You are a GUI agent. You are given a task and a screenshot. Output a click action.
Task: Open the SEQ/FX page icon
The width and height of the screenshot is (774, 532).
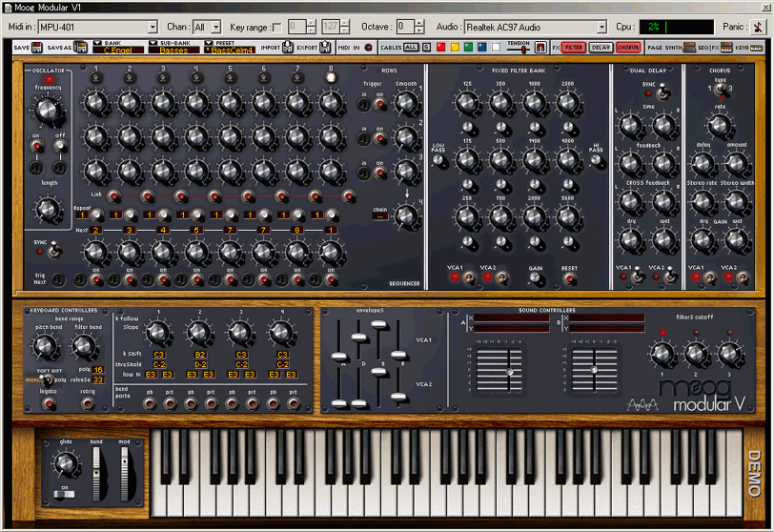tap(726, 48)
